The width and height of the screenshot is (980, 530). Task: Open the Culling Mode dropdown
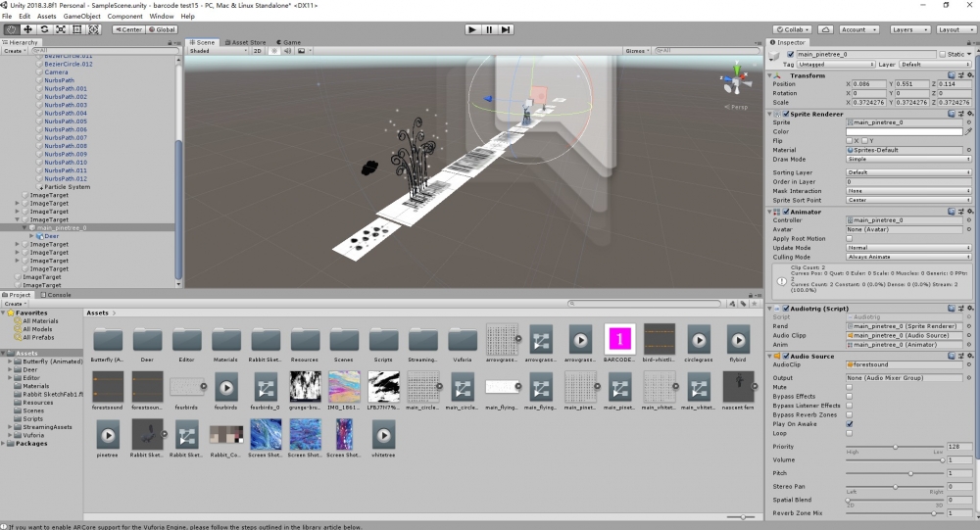pyautogui.click(x=908, y=257)
